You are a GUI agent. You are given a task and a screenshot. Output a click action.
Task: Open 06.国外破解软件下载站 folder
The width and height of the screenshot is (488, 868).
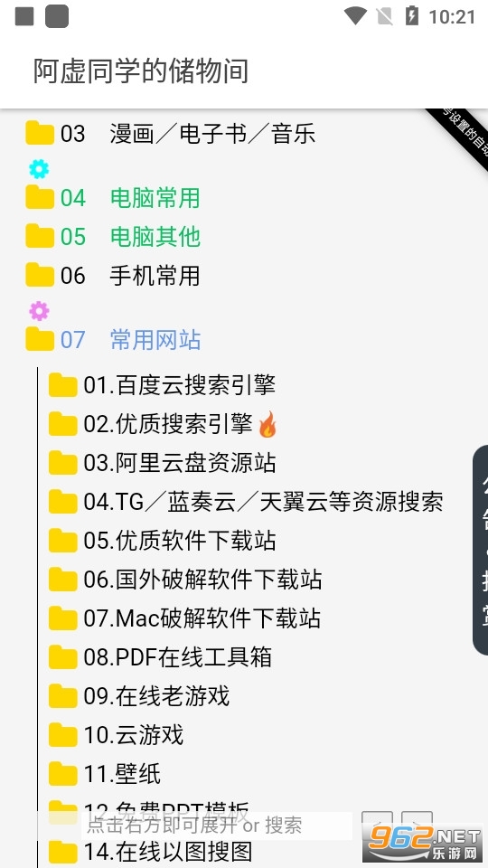(185, 579)
